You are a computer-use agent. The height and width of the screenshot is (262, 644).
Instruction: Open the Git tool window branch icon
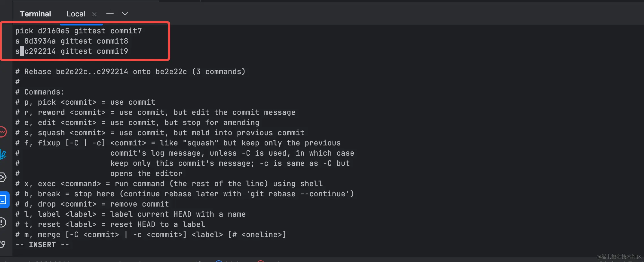(3, 244)
